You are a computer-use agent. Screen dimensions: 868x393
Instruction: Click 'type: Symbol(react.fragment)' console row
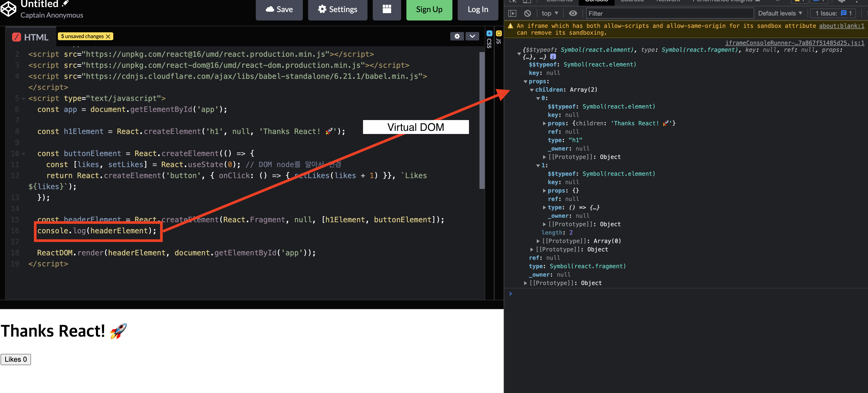[x=577, y=266]
